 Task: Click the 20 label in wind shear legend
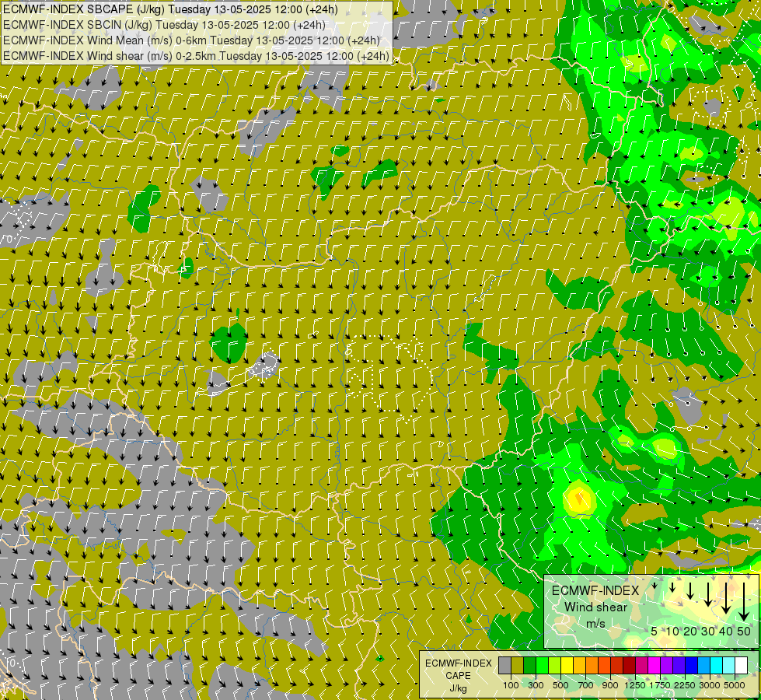point(690,631)
